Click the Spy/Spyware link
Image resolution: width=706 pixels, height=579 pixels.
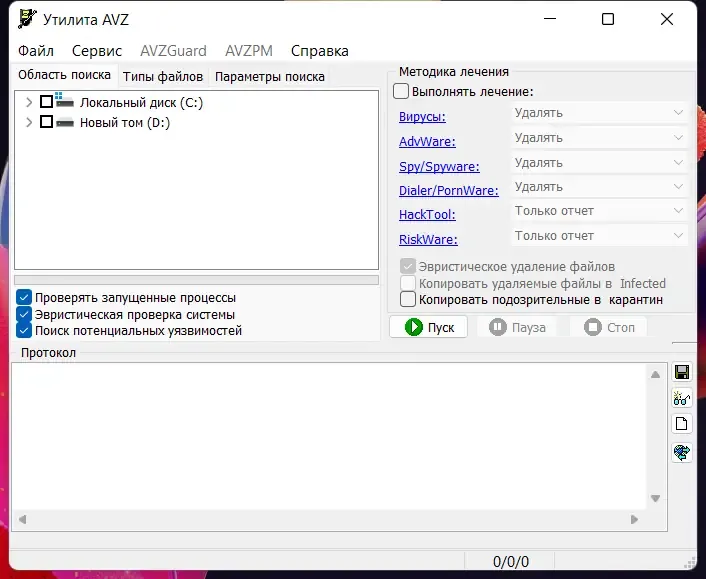(439, 166)
